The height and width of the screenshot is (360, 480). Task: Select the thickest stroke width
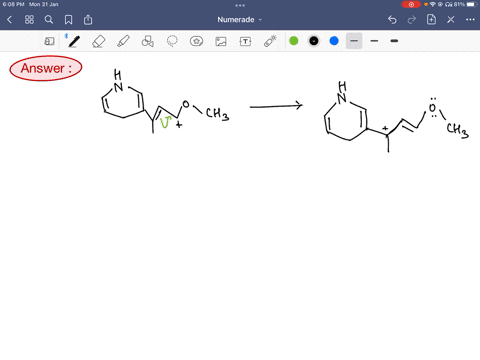tap(394, 41)
